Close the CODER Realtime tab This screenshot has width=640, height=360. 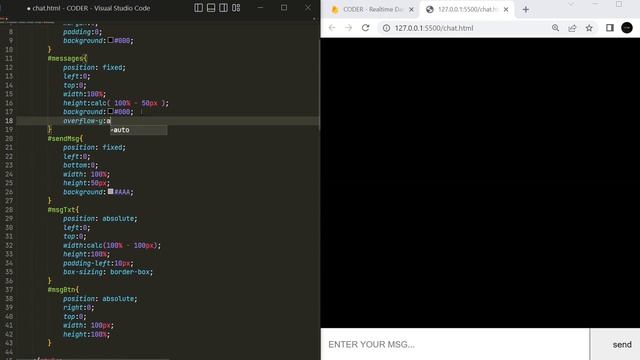(411, 9)
